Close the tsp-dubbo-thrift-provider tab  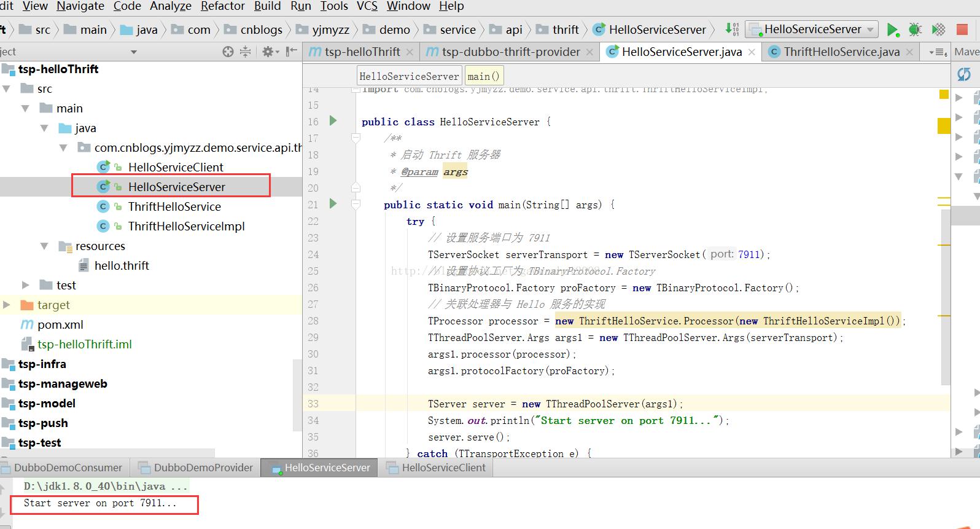(x=590, y=52)
